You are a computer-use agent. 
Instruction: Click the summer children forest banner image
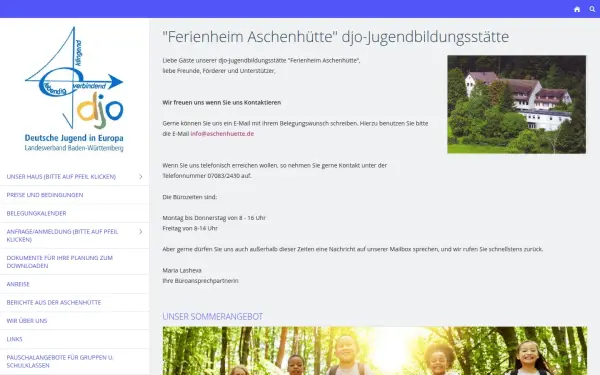[x=375, y=351]
